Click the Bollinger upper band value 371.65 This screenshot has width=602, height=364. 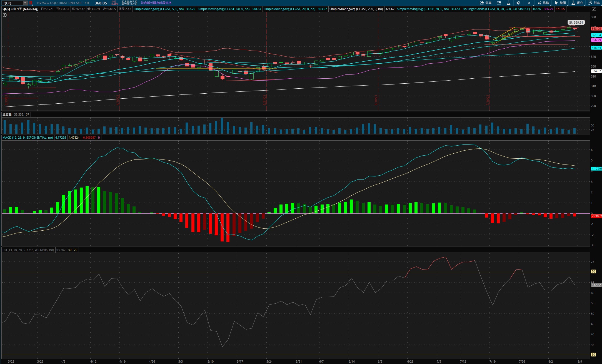[560, 9]
